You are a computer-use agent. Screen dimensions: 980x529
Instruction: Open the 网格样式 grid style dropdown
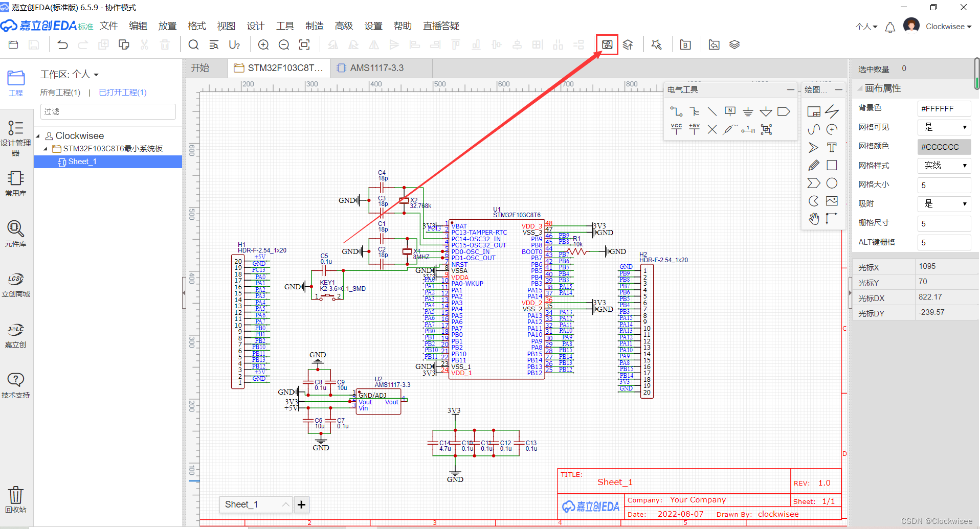pyautogui.click(x=944, y=166)
